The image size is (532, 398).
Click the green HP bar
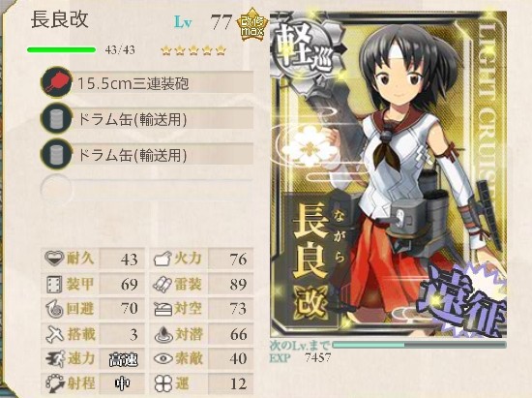point(61,50)
